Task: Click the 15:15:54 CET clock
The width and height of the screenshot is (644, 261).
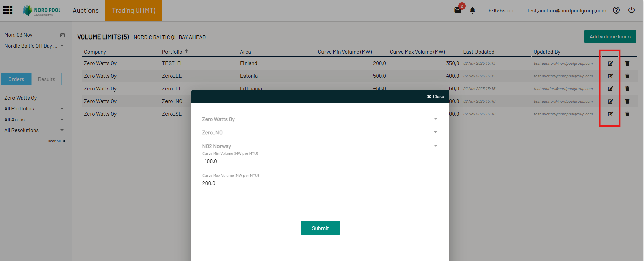Action: [500, 11]
